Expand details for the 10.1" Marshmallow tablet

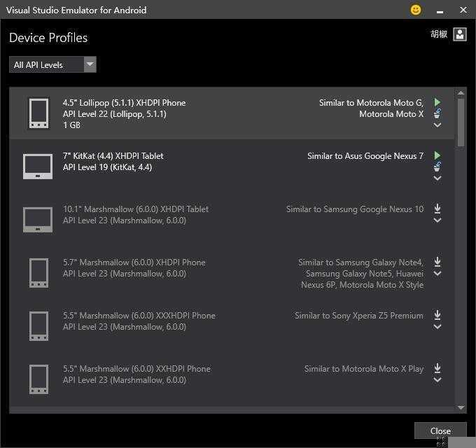(437, 220)
